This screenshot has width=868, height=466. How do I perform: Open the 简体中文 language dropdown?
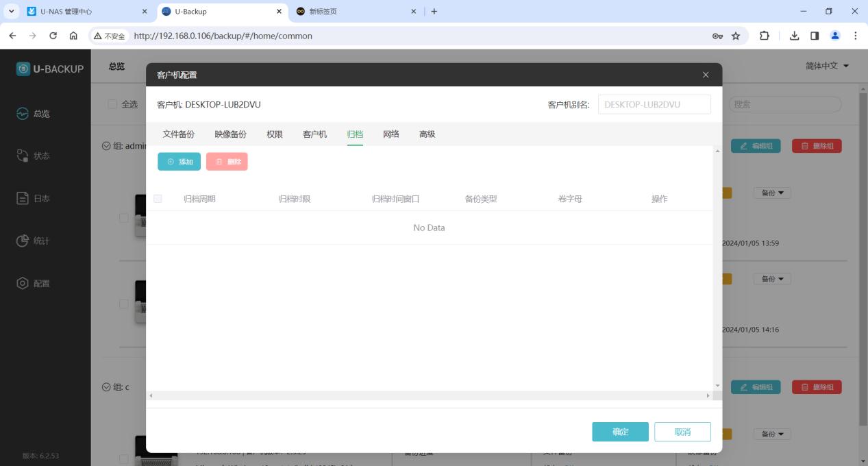point(828,66)
